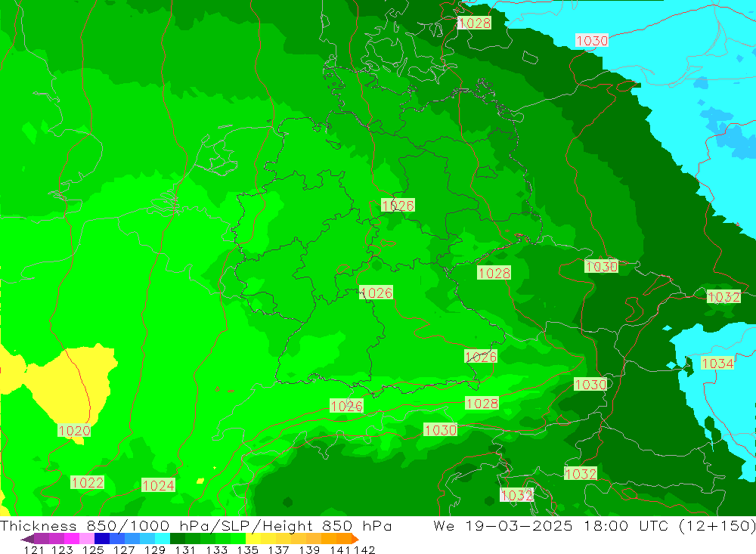
Task: Select the light pink legend swatch
Action: coord(87,539)
